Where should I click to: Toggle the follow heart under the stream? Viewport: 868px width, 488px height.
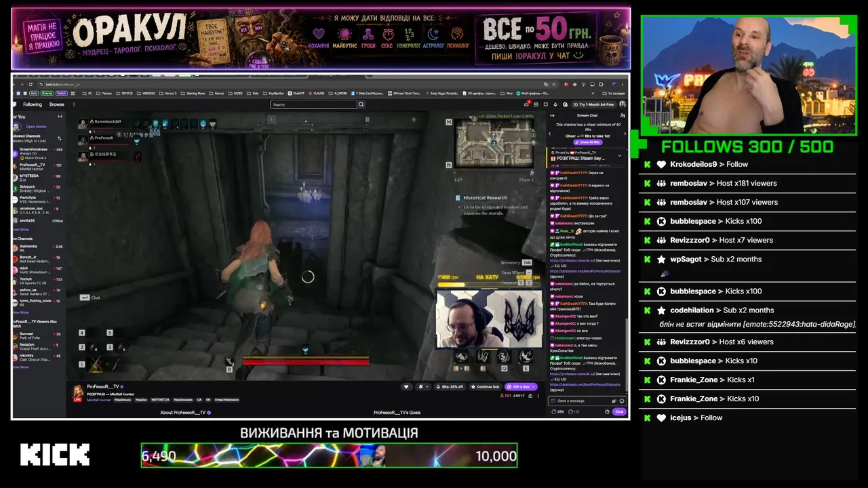pos(406,386)
